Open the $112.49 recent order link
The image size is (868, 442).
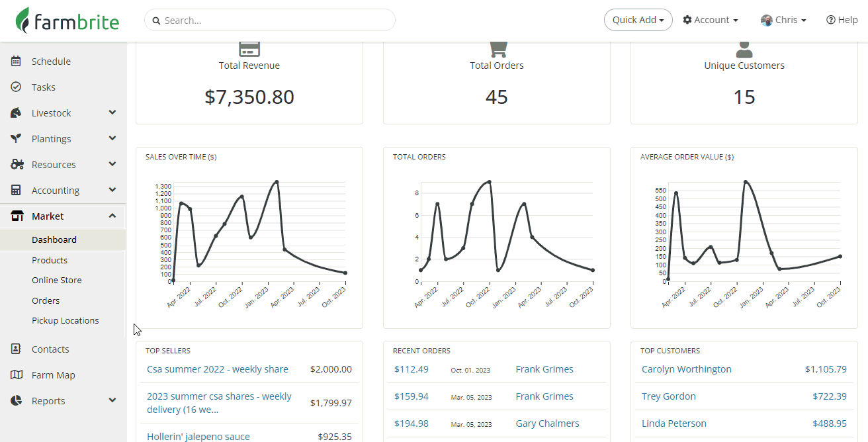tap(411, 369)
